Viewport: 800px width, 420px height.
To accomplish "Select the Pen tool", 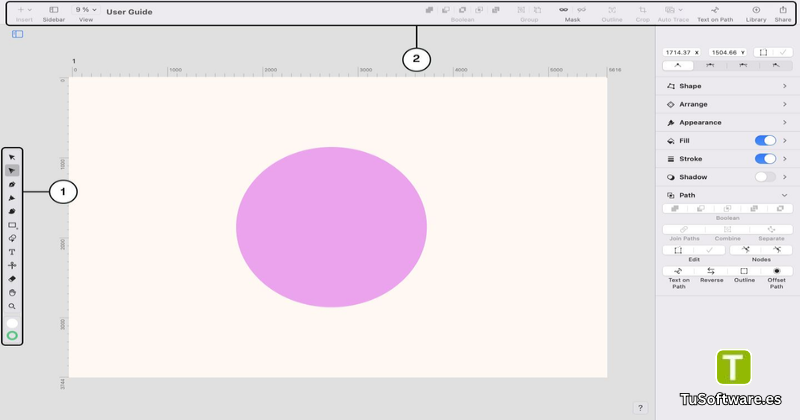I will click(12, 184).
